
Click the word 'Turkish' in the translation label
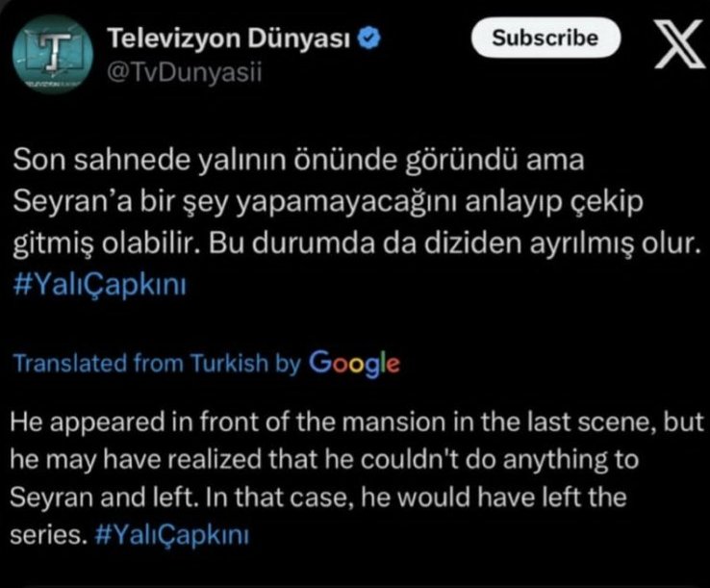[229, 363]
